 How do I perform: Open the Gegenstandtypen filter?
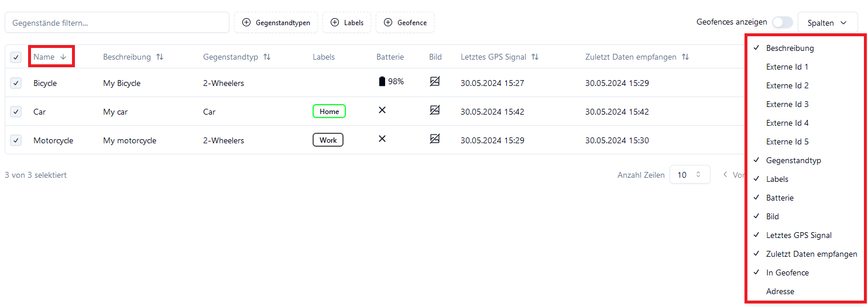[x=276, y=23]
